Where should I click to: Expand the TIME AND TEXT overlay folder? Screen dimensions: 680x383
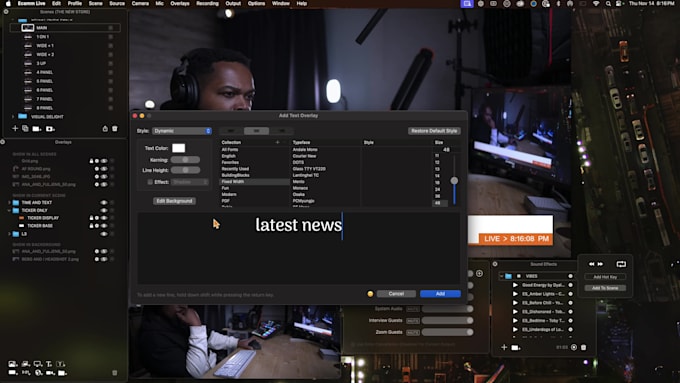point(9,203)
